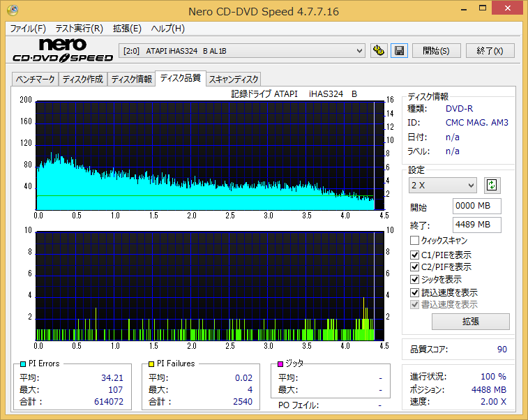Uncheck C1/PIEを表示 checkbox
Image resolution: width=528 pixels, height=420 pixels.
click(x=414, y=255)
